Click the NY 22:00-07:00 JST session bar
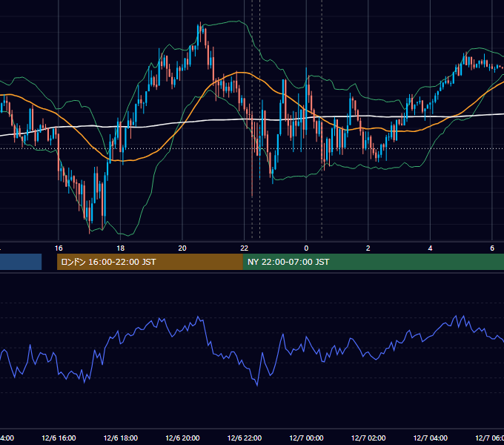504x445 pixels. (x=373, y=262)
